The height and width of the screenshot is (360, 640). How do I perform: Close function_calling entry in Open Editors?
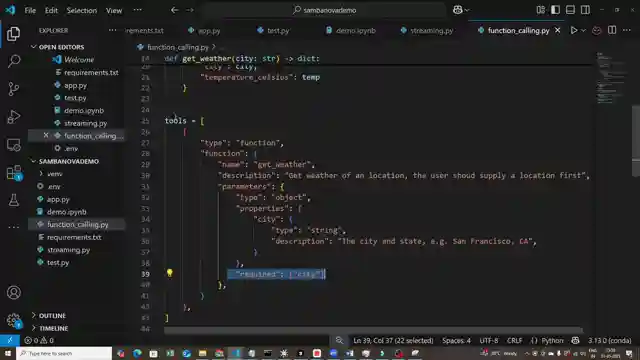tap(46, 136)
